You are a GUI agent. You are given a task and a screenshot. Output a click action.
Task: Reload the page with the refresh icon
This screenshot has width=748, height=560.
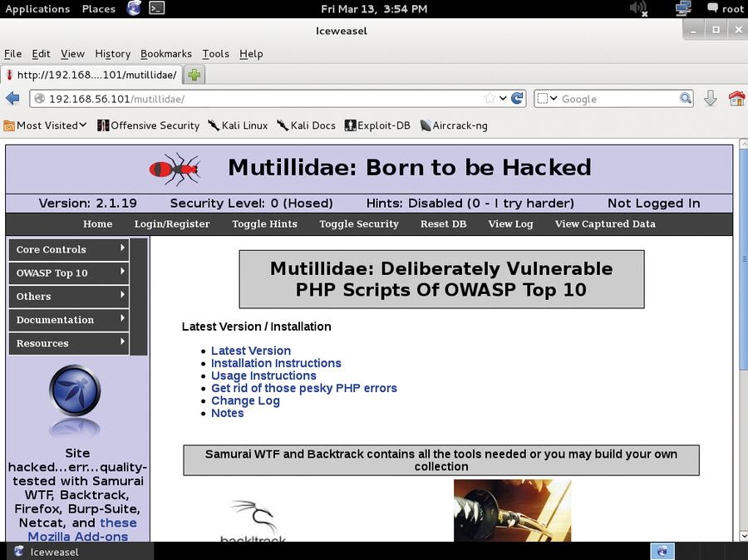coord(517,98)
